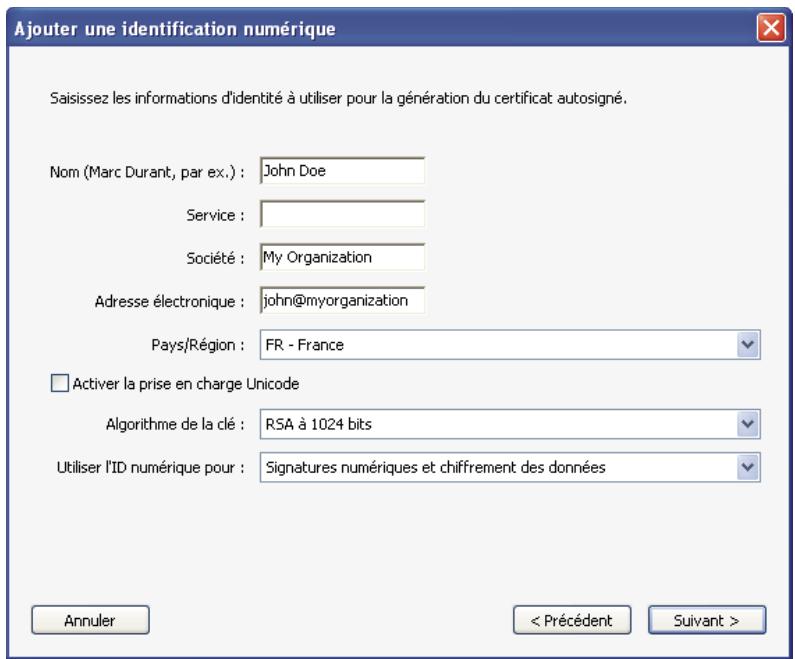Viewport: 795px width, 659px height.
Task: Click the Annuler button
Action: coord(90,620)
